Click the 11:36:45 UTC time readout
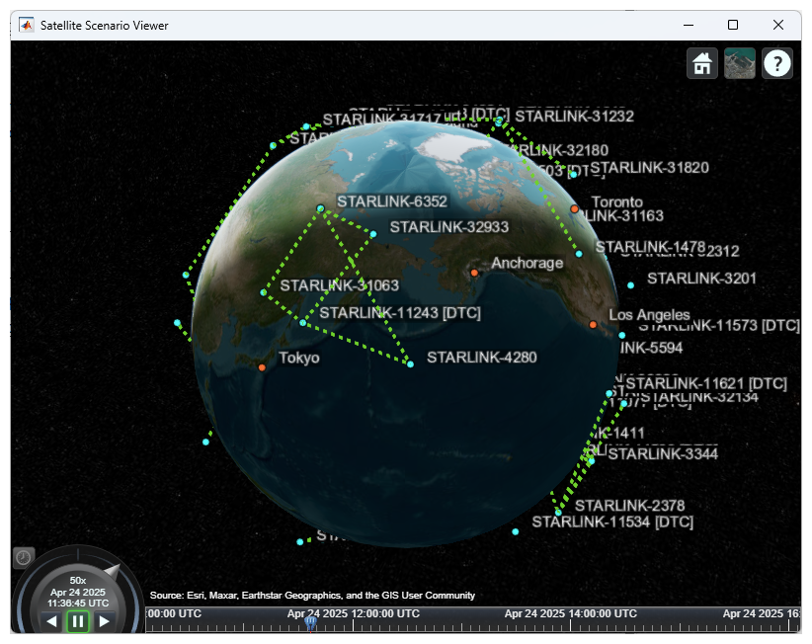 tap(78, 604)
